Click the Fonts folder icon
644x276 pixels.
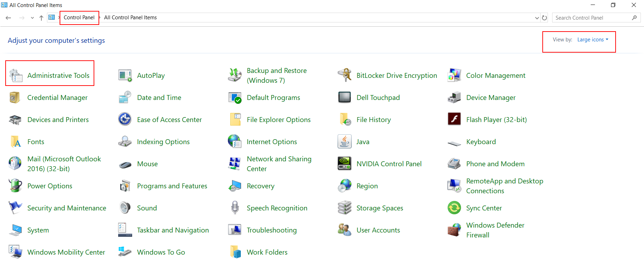pyautogui.click(x=15, y=142)
